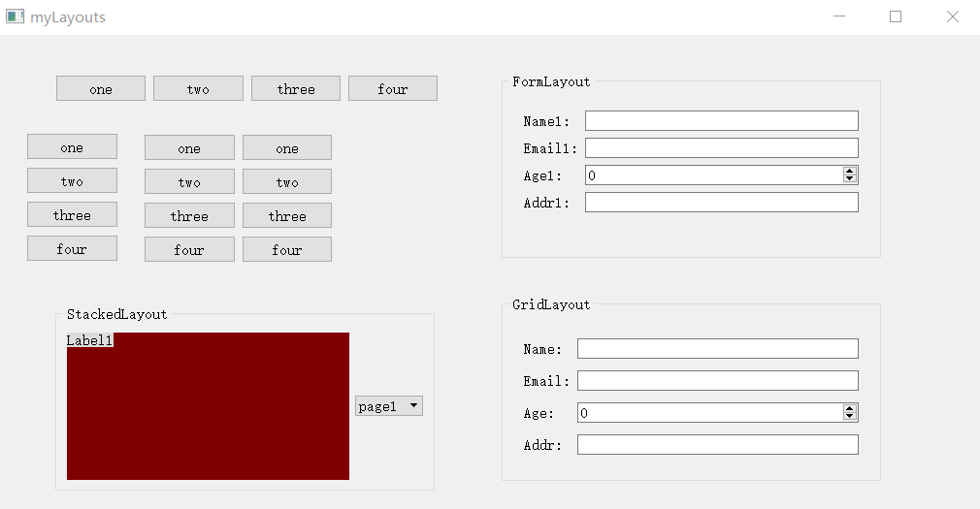
Task: Click 'four' in the separate leftmost button column
Action: (72, 248)
